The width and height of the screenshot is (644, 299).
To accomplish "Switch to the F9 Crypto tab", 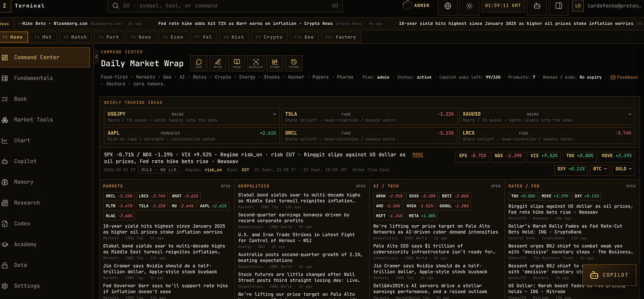I will (268, 37).
